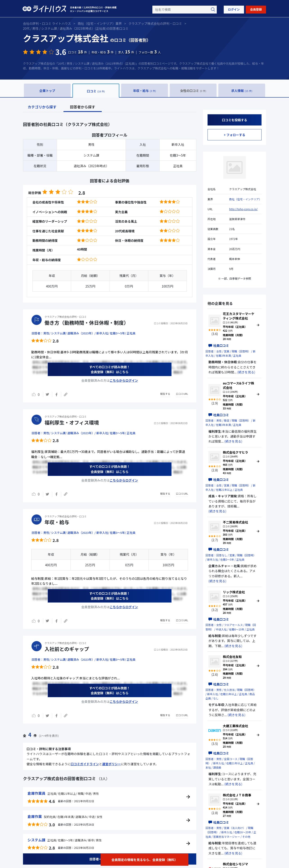
Task: Share the 働き方 review on Twitter
Action: click(x=47, y=394)
